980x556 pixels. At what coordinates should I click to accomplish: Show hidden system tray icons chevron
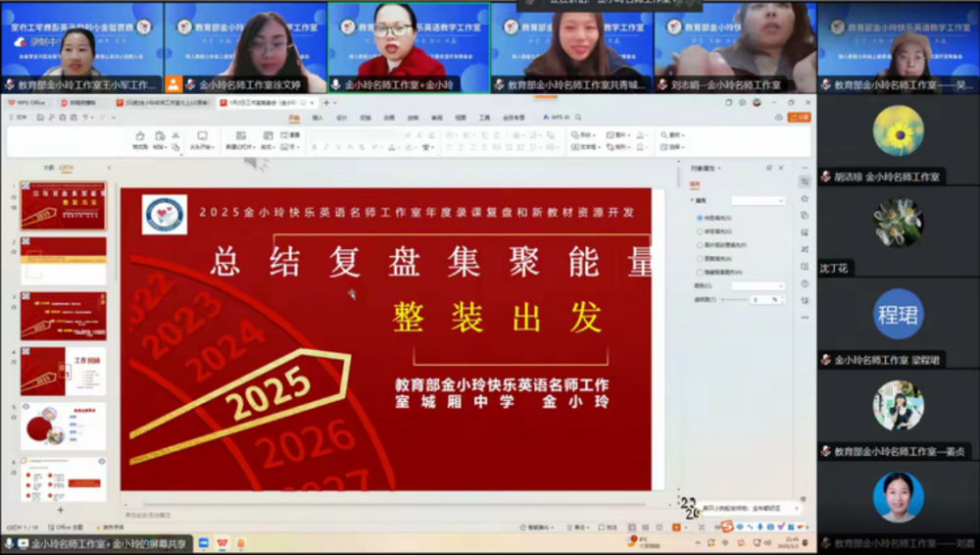pos(698,543)
